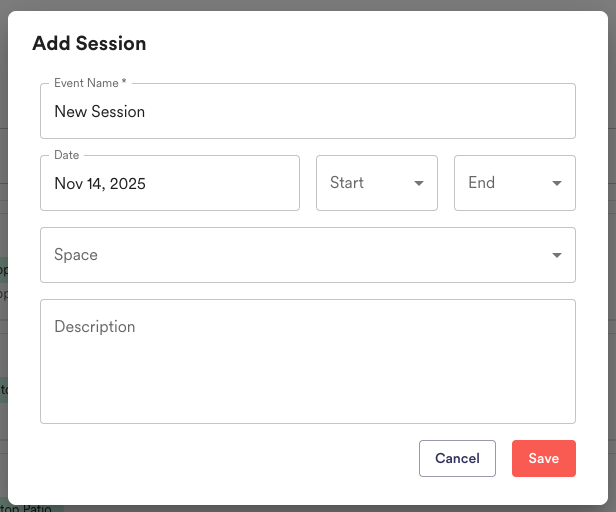Image resolution: width=616 pixels, height=512 pixels.
Task: Focus the Event Name input field
Action: (308, 111)
